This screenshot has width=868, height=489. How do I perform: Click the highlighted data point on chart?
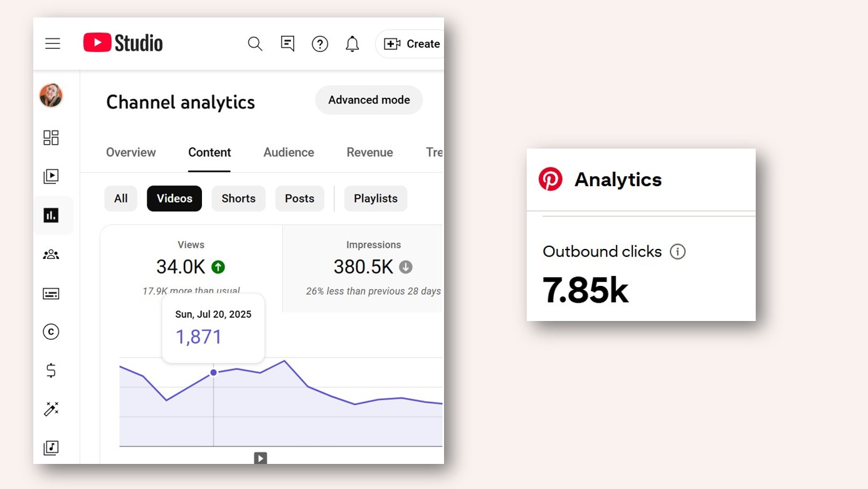coord(213,372)
